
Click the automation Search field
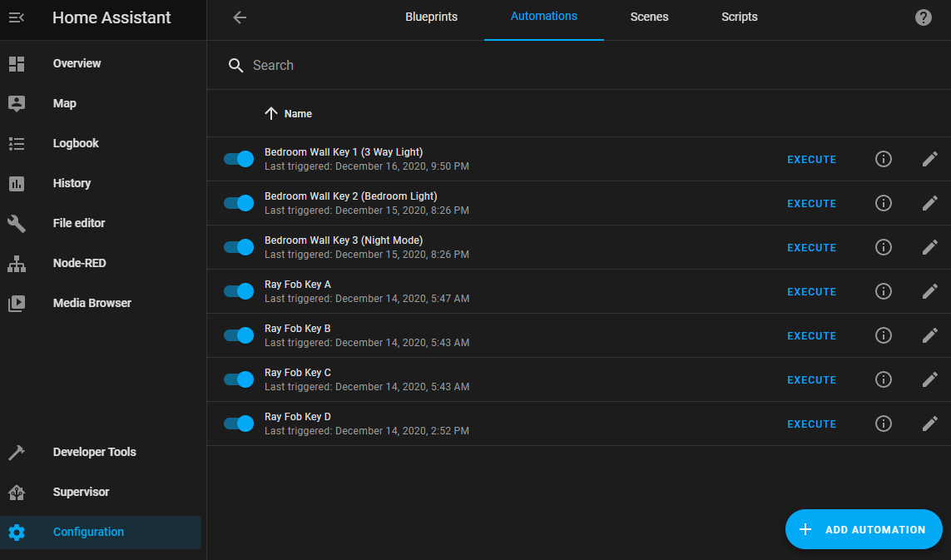coord(499,66)
